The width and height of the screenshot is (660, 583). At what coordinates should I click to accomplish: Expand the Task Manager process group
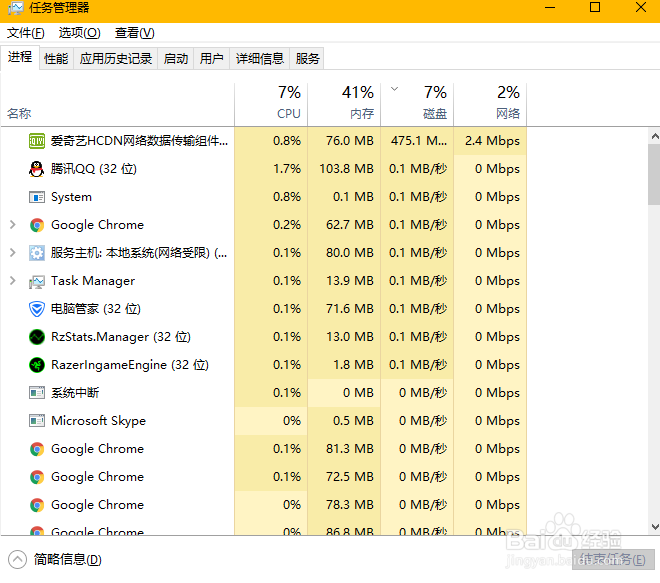(x=13, y=281)
